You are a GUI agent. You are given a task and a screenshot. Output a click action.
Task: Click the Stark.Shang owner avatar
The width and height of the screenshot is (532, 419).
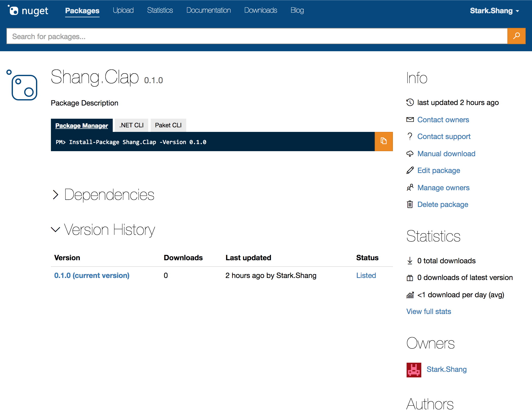[x=414, y=370]
